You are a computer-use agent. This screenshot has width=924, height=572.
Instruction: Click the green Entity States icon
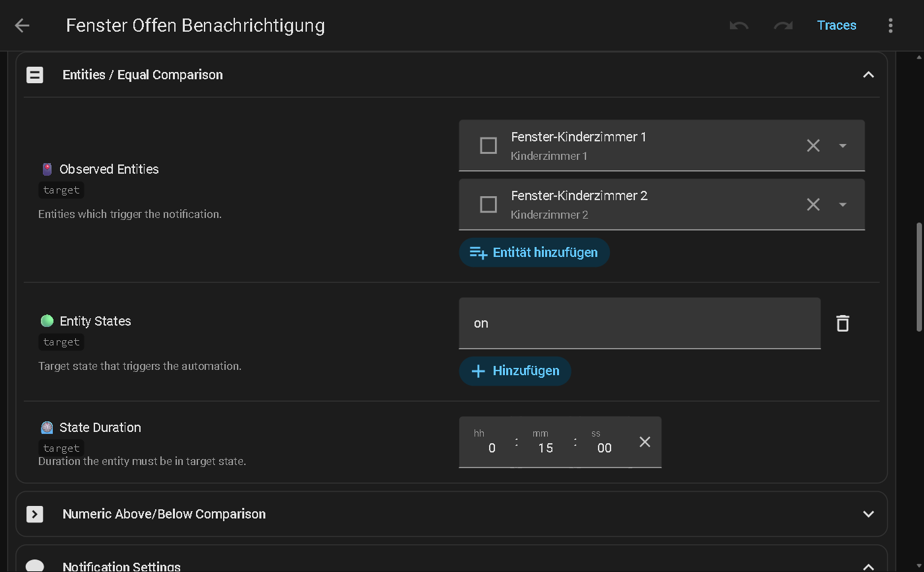click(x=47, y=321)
